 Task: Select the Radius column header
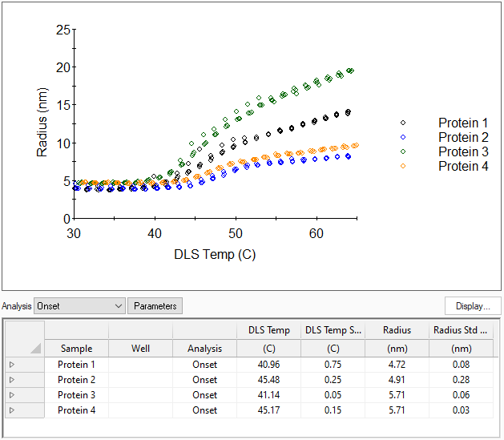click(397, 330)
